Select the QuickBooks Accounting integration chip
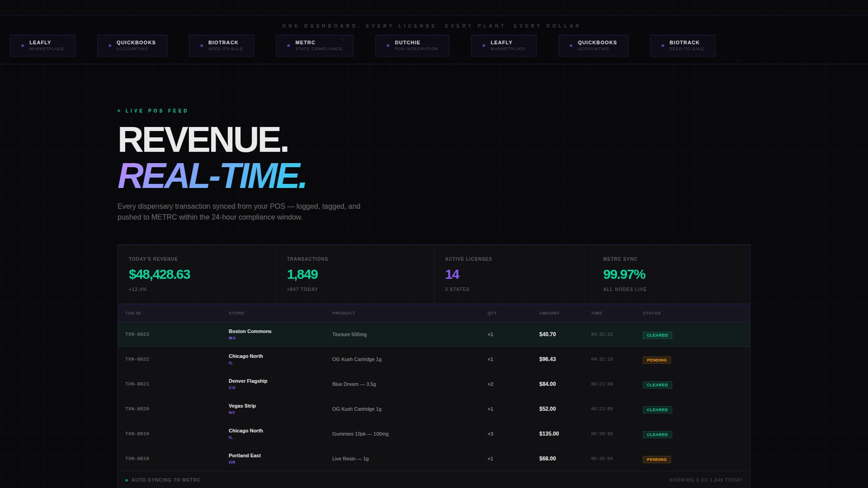This screenshot has height=488, width=868. (x=132, y=45)
